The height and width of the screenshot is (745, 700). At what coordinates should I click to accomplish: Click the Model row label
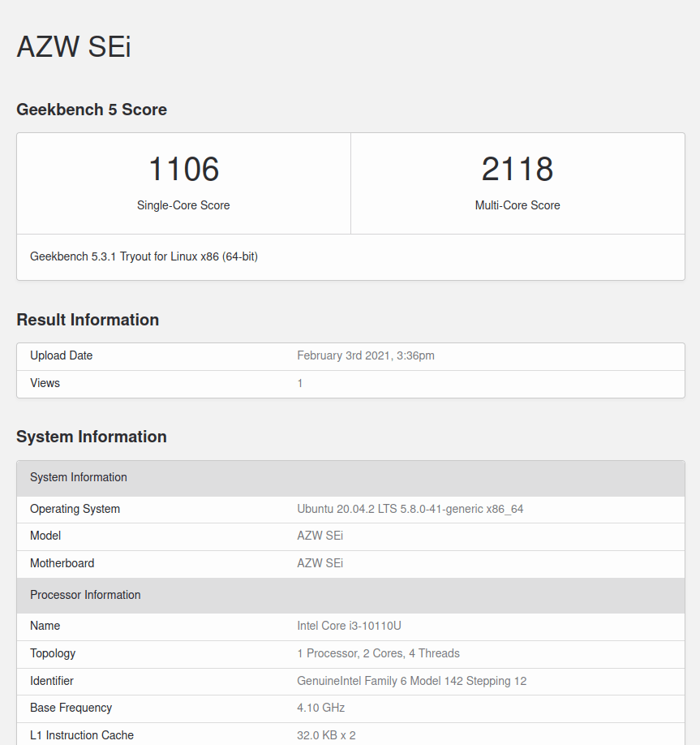[x=45, y=536]
